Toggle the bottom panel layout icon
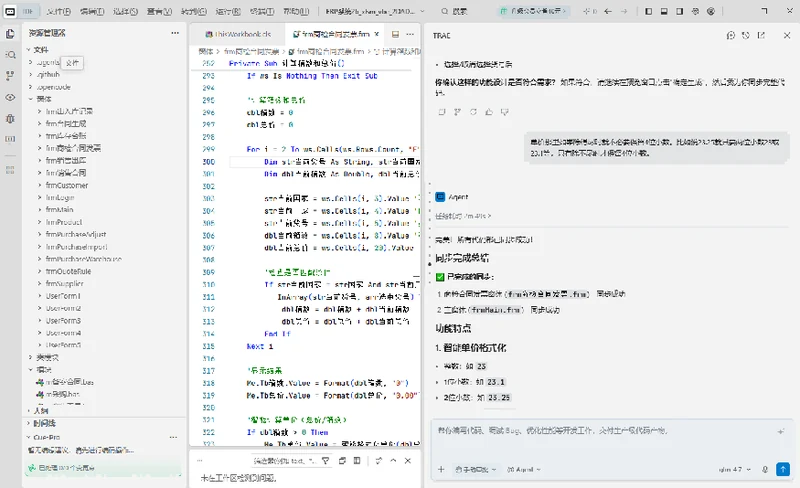This screenshot has width=800, height=488. point(664,11)
